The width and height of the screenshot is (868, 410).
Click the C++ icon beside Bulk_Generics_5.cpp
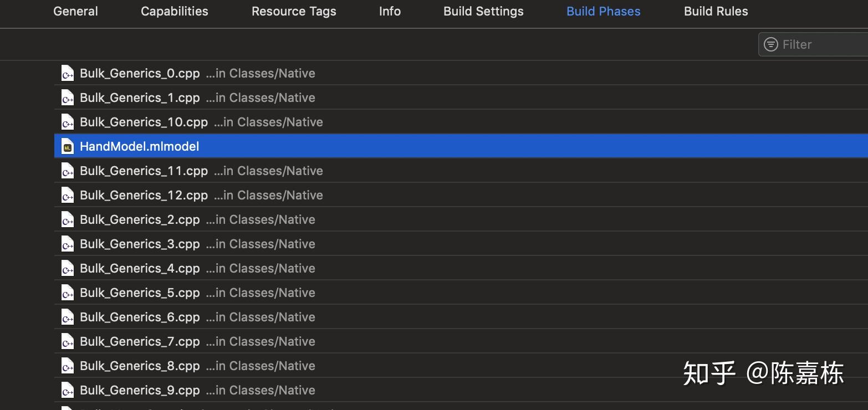click(x=68, y=293)
